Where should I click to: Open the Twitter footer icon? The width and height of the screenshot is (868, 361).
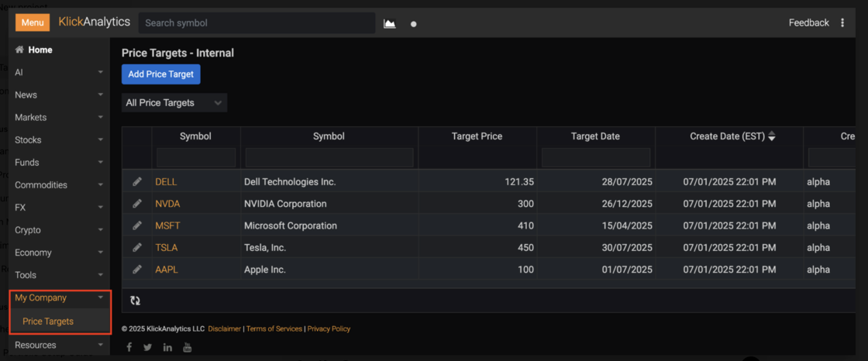click(x=147, y=348)
